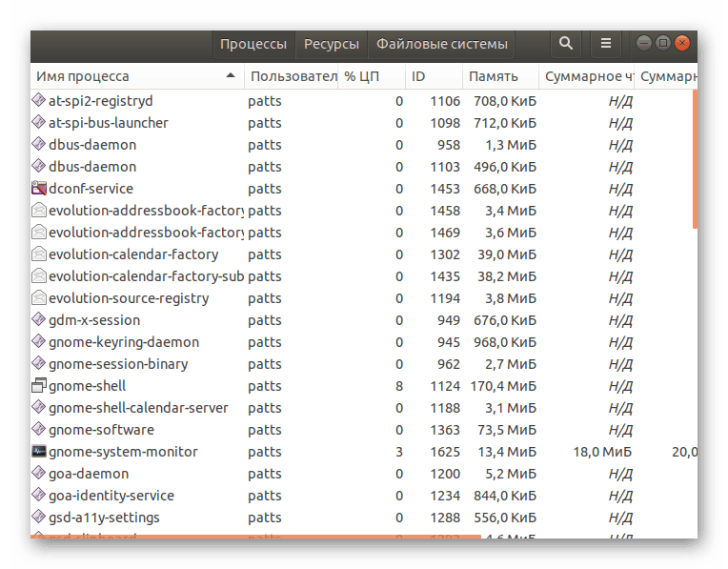Sort by Суммарное чтение column header
The image size is (728, 569).
pyautogui.click(x=587, y=76)
